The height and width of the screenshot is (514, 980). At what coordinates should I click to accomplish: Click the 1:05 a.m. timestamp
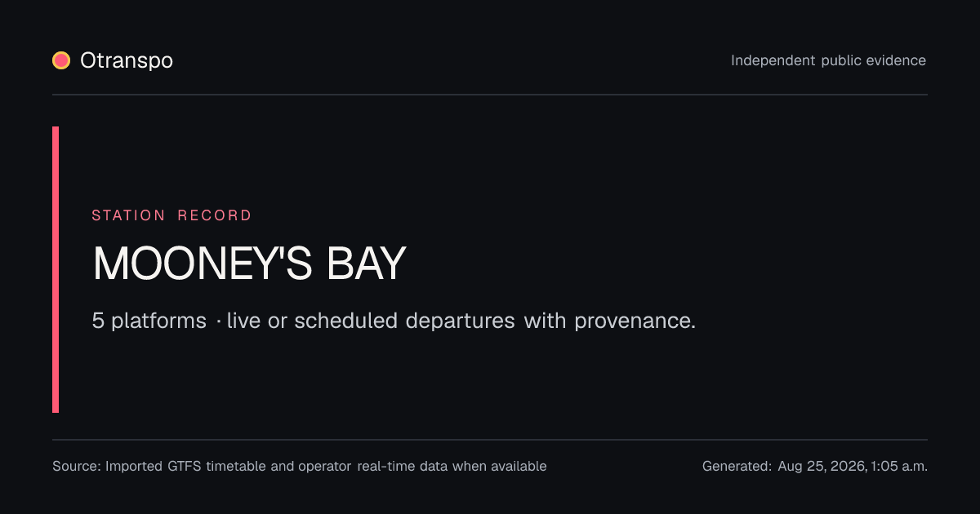(x=899, y=467)
